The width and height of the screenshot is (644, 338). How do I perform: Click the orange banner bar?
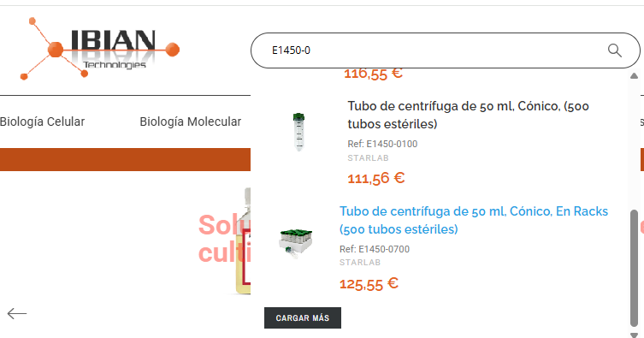point(125,159)
